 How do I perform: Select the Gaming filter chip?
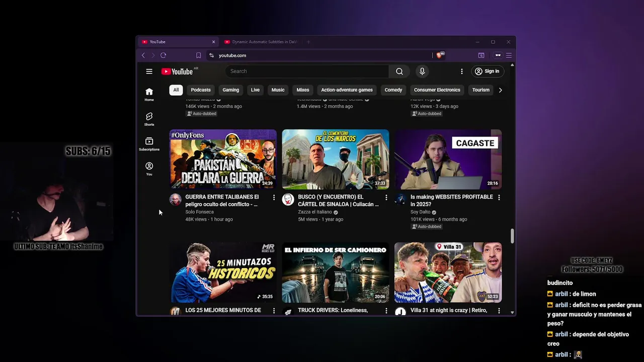coord(231,90)
